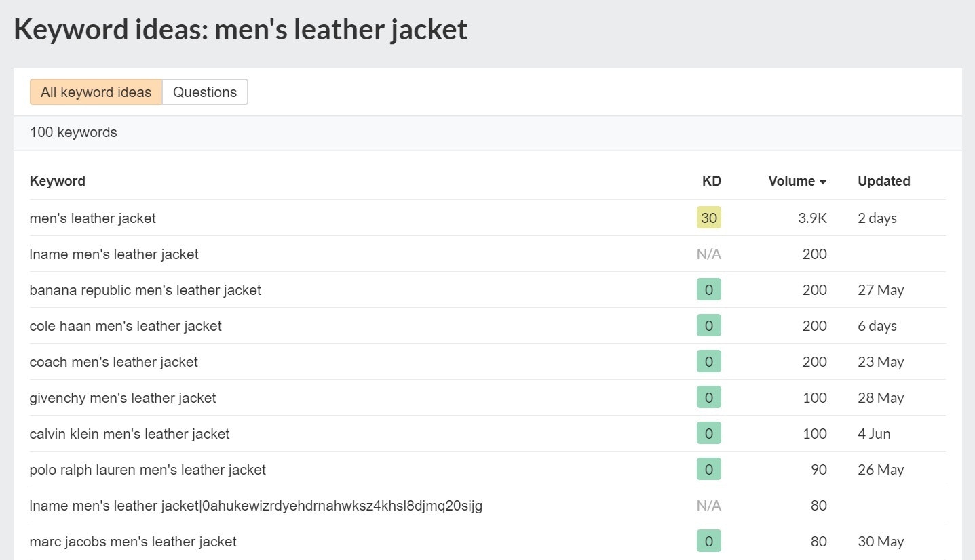Select the All keyword ideas tab

96,92
